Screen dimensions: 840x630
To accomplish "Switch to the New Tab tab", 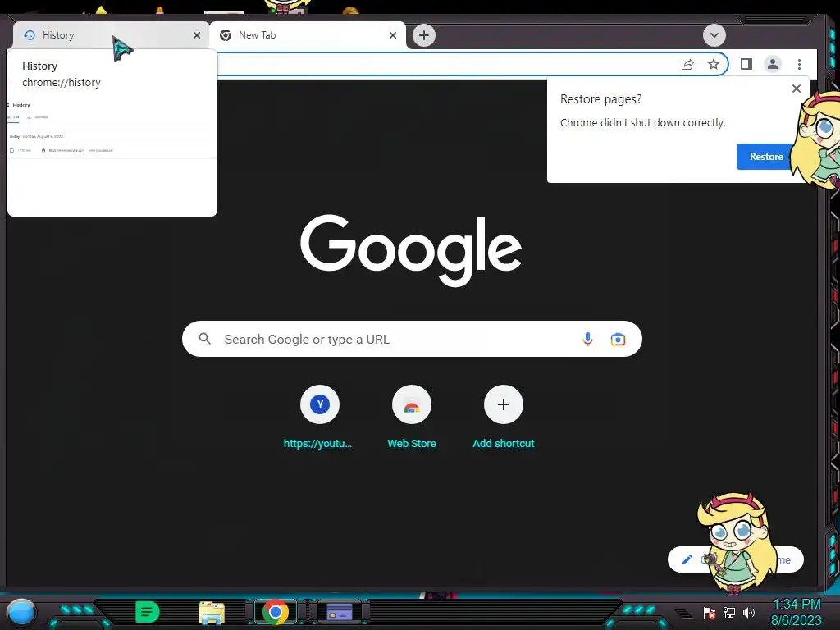I will tap(307, 35).
